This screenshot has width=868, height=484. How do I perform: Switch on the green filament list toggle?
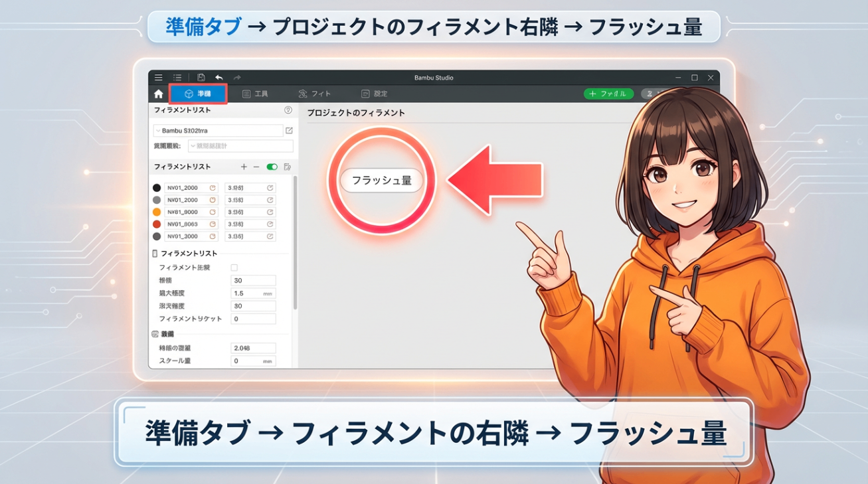coord(272,167)
